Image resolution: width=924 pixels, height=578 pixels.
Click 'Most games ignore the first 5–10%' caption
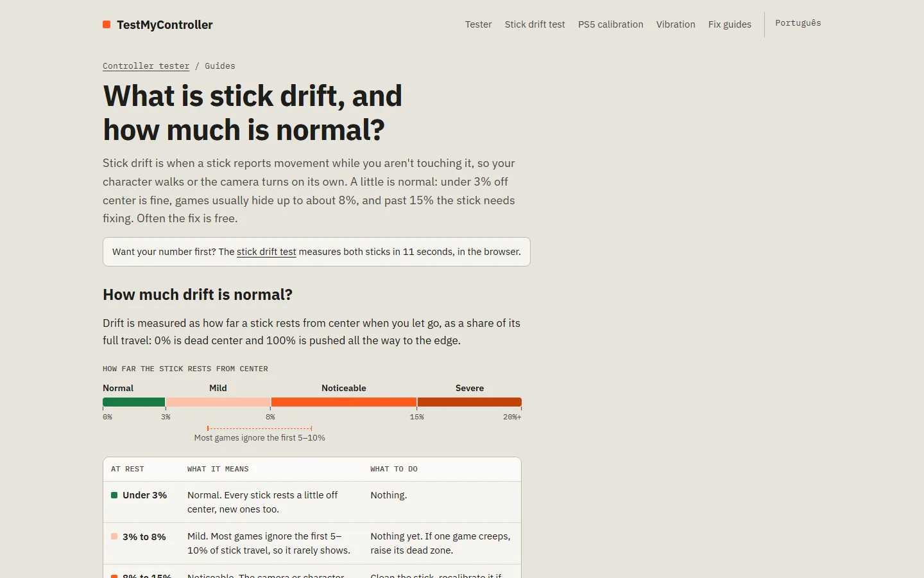point(260,438)
